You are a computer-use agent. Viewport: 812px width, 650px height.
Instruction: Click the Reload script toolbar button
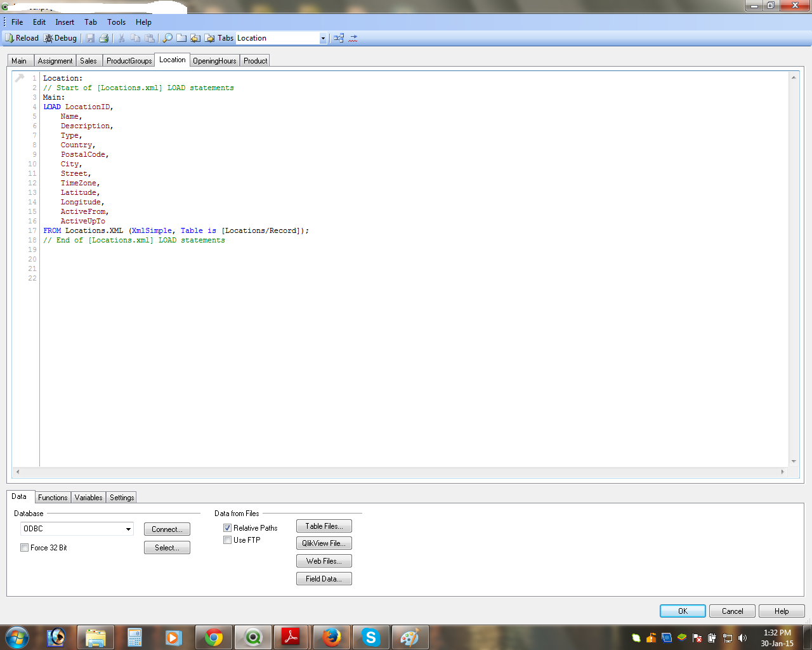pos(22,38)
